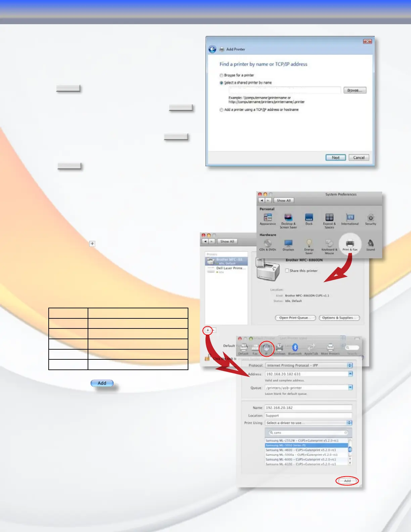Click forward arrow in System Preferences window

[268, 201]
